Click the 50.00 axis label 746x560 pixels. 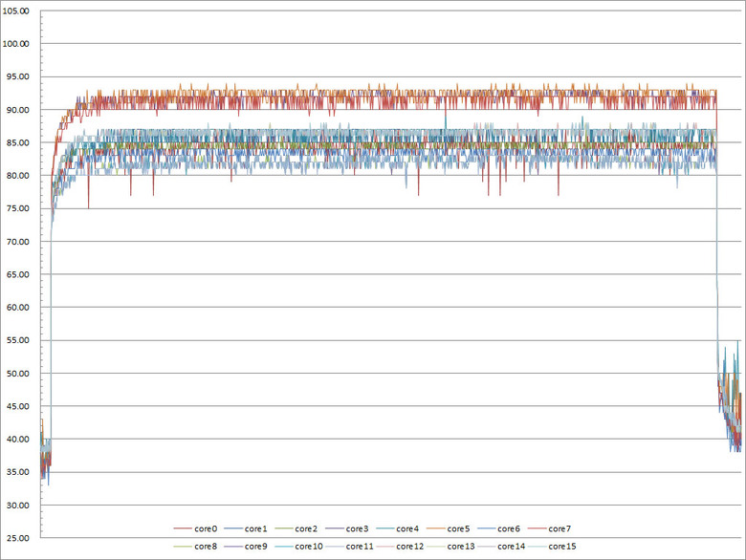(x=17, y=374)
